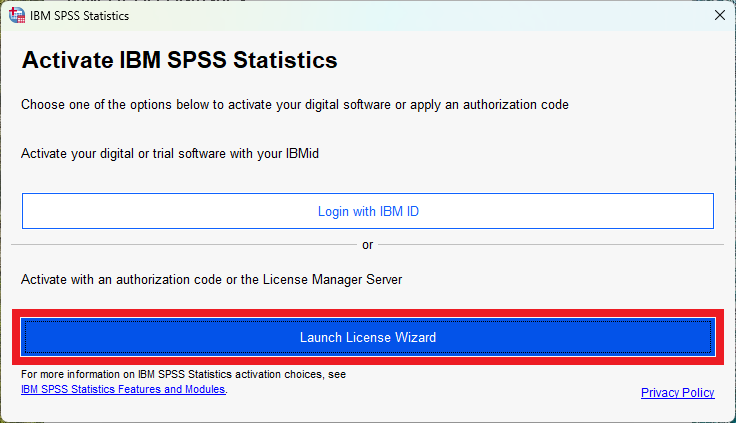Open the Privacy Policy link
This screenshot has height=423, width=736.
tap(677, 392)
